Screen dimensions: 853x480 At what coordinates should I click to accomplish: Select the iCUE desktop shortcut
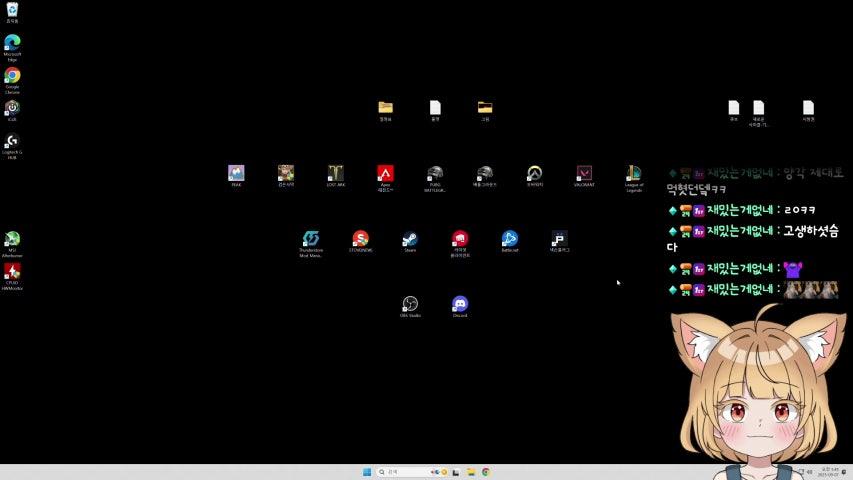(12, 108)
